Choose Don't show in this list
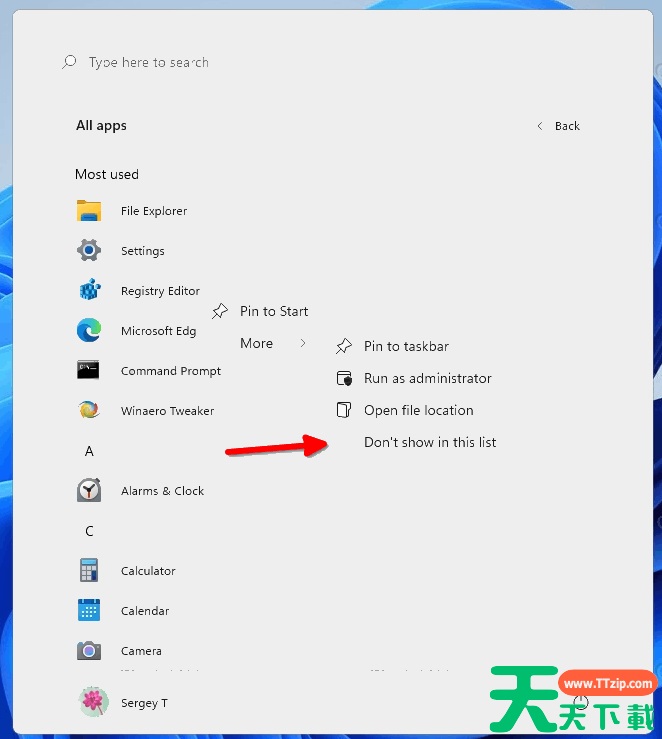The image size is (662, 739). (430, 442)
